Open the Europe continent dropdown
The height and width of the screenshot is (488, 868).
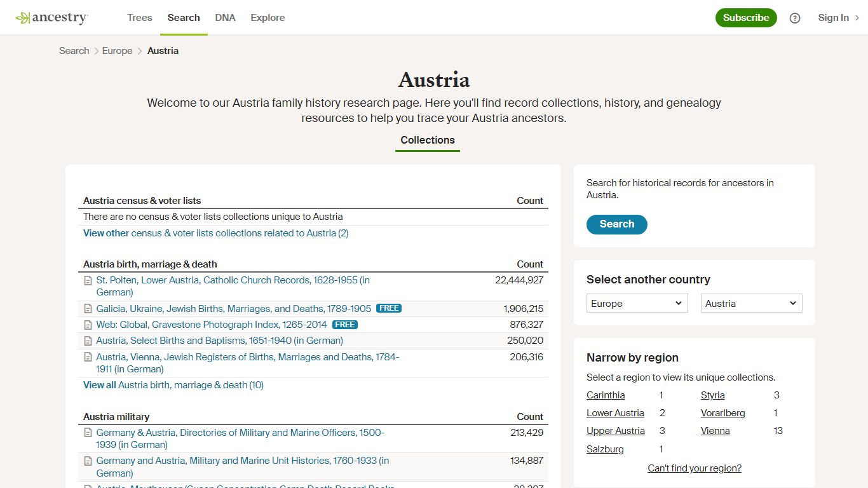(637, 303)
